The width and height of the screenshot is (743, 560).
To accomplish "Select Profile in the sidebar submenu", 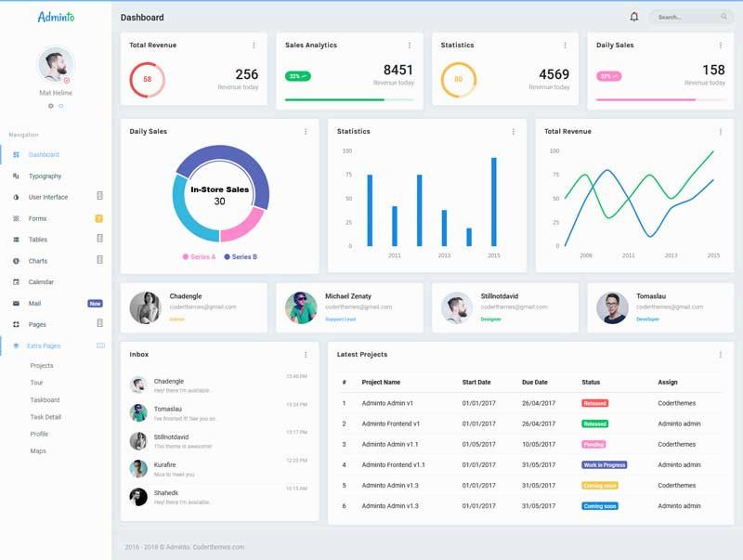I will point(39,434).
